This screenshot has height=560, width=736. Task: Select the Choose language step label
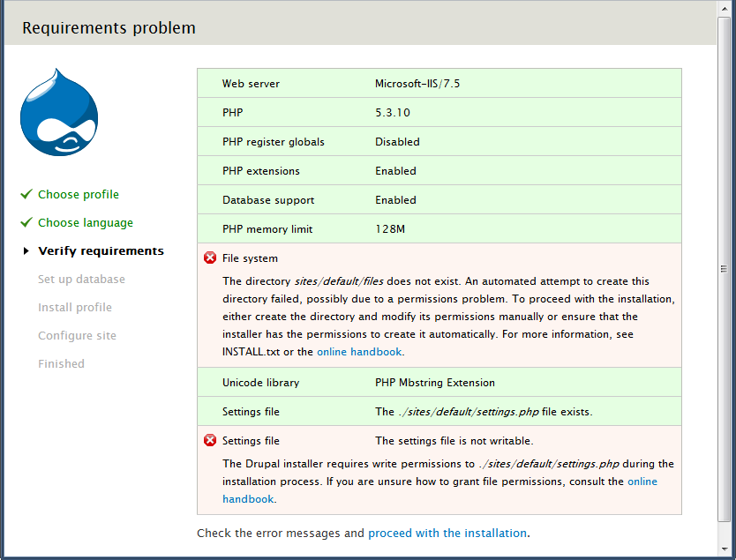coord(86,222)
